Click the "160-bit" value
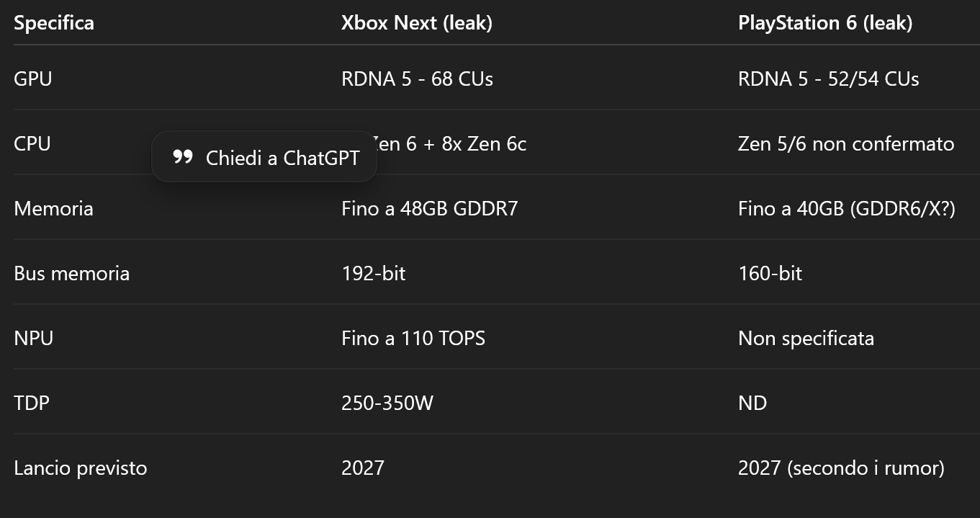 click(770, 273)
